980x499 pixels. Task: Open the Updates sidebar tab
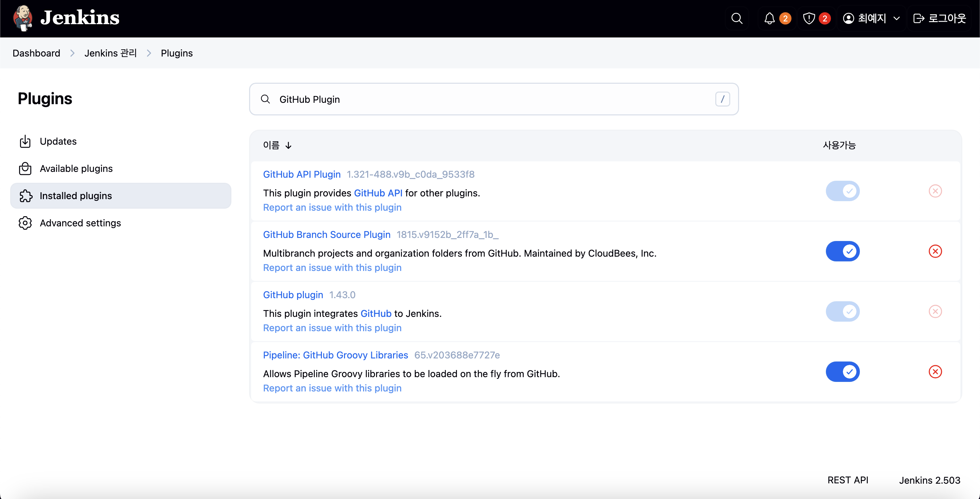coord(120,141)
